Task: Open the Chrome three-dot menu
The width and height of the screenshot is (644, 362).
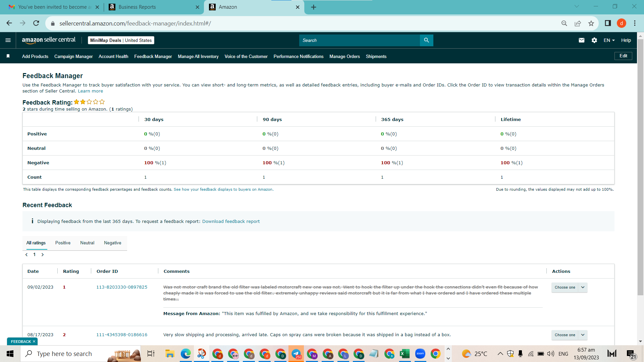Action: coord(635,23)
